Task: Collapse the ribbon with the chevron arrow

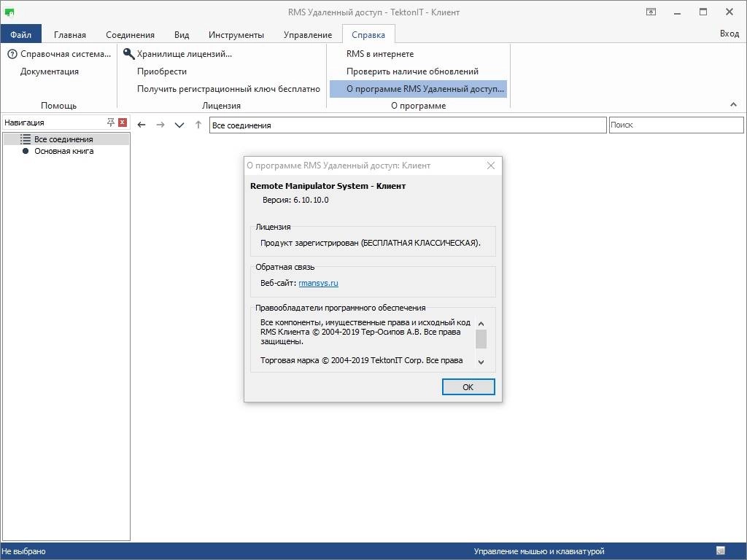Action: point(733,104)
